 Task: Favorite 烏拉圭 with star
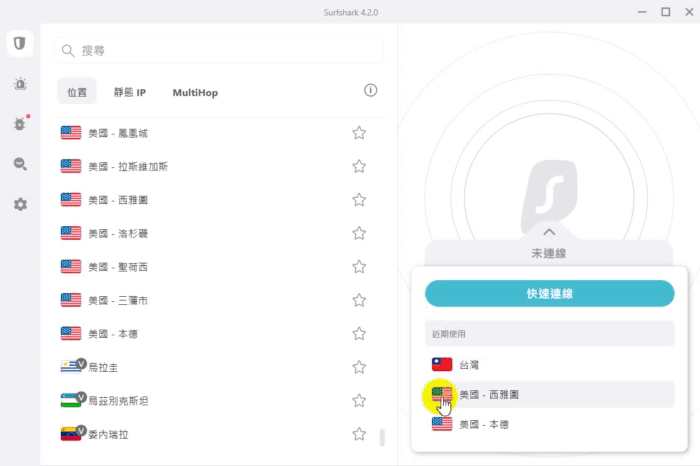point(359,367)
